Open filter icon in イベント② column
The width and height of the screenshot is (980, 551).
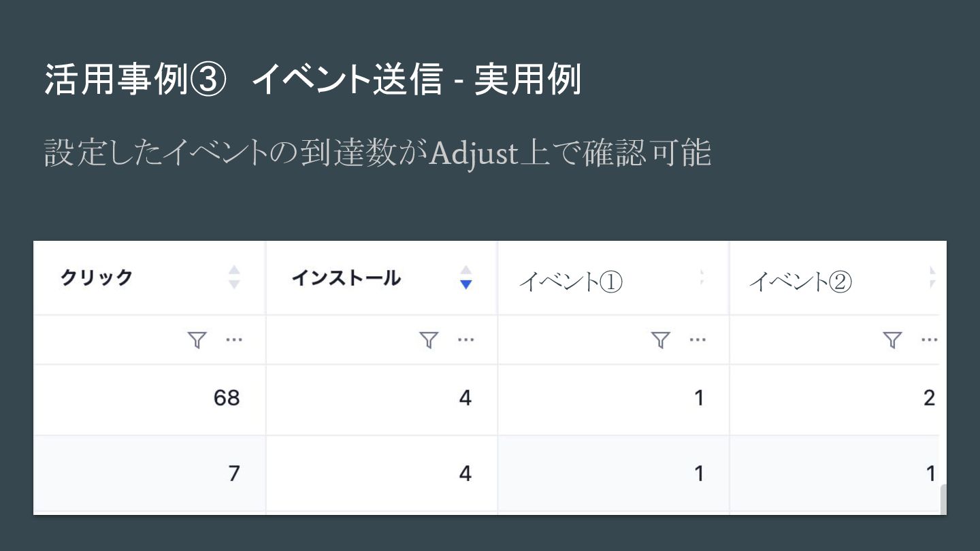click(x=892, y=340)
